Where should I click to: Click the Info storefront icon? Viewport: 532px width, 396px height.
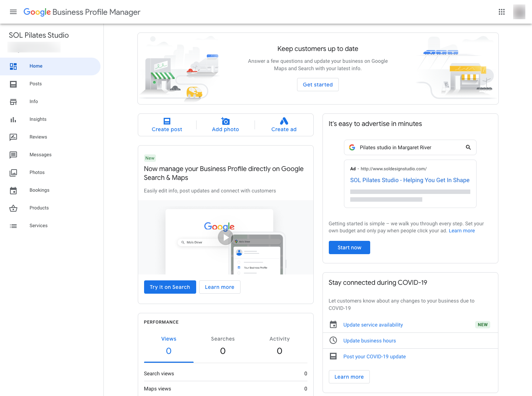pos(13,102)
